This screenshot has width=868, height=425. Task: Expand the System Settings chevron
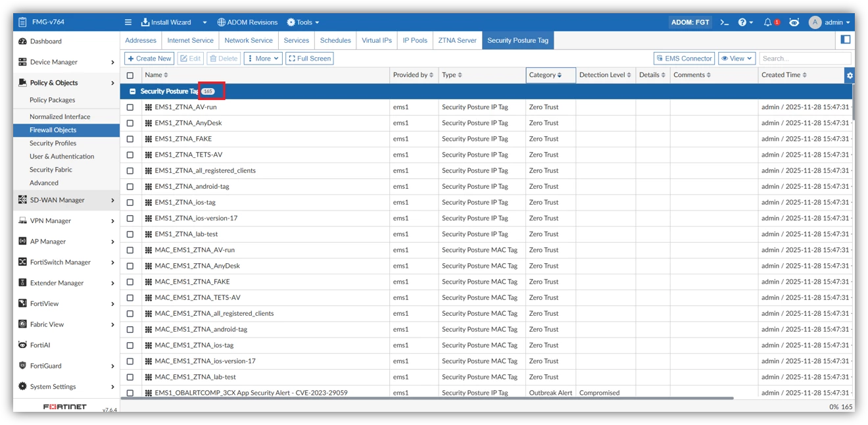click(112, 387)
